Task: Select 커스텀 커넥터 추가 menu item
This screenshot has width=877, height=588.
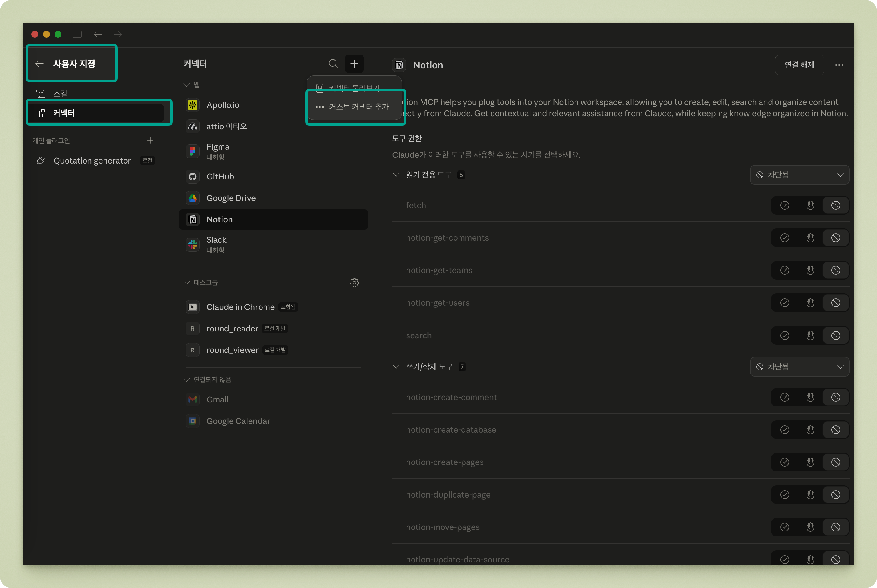Action: coord(358,107)
